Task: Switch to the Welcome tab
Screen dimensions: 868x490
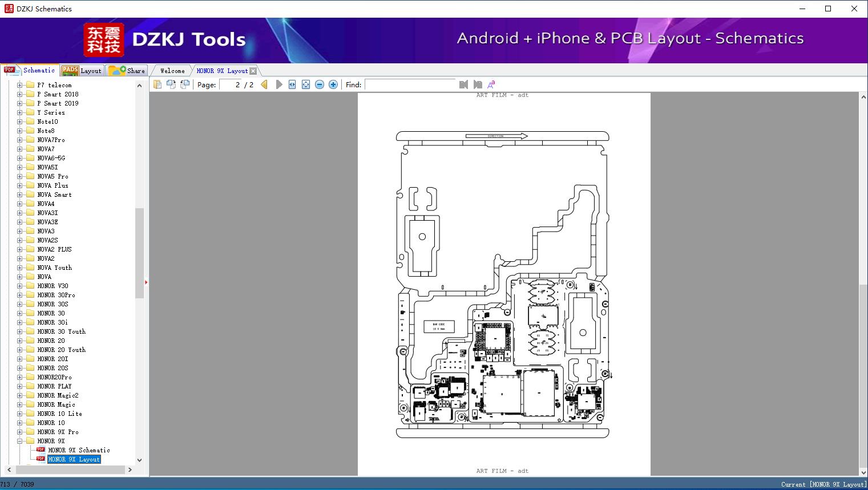Action: point(172,71)
